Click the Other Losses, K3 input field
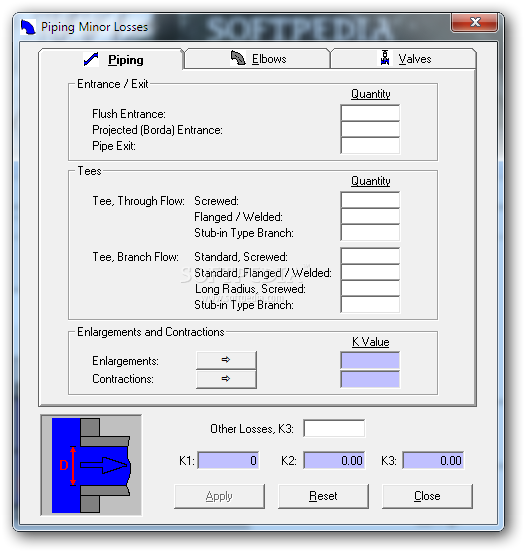Image resolution: width=525 pixels, height=552 pixels. (x=334, y=428)
